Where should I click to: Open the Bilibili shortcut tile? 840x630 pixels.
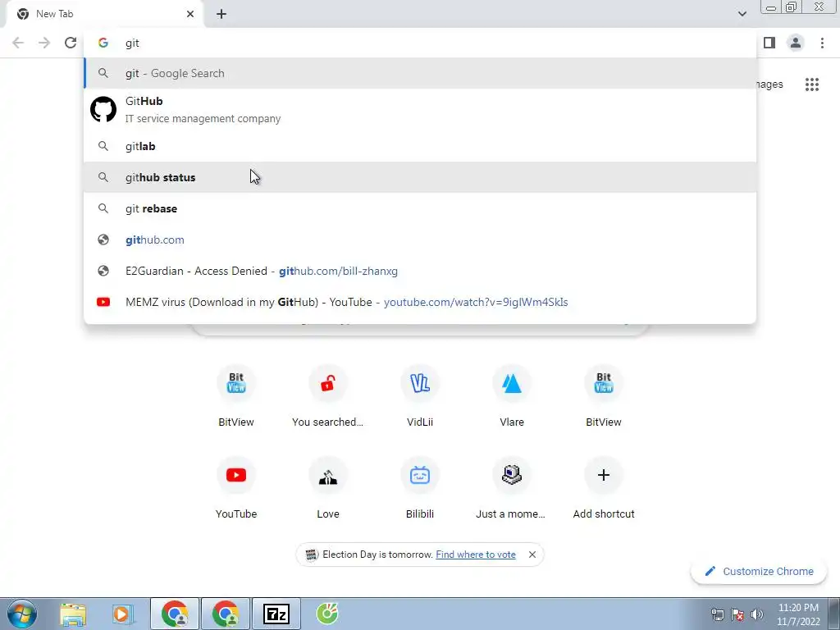420,487
